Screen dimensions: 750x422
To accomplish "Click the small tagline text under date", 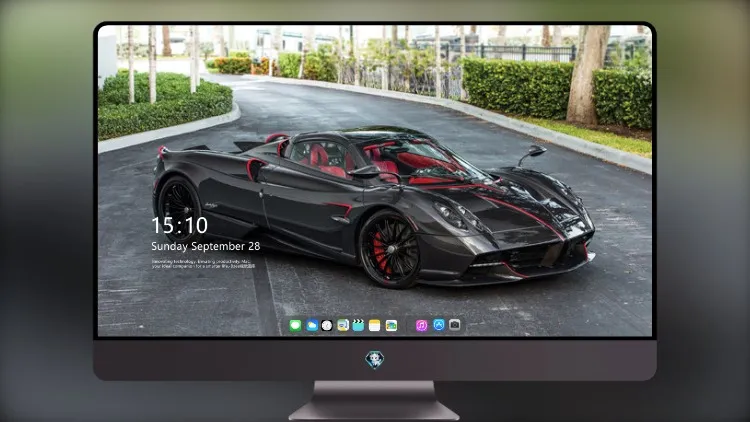I will [203, 264].
